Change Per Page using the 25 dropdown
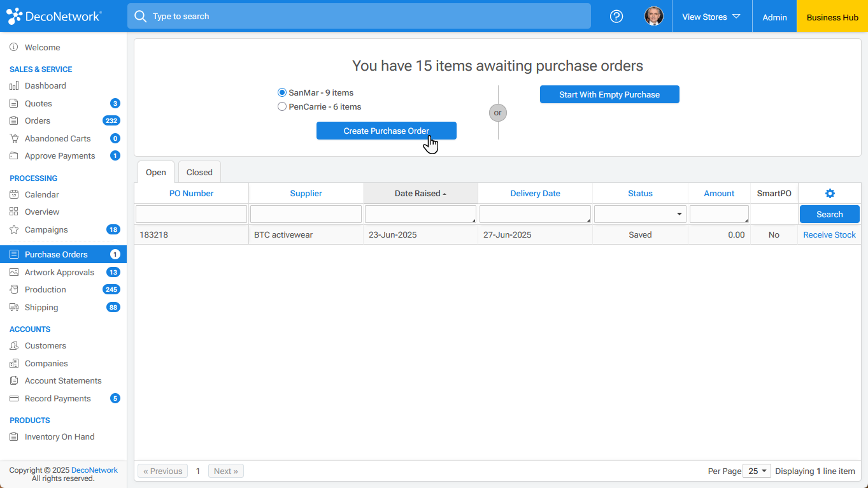Image resolution: width=868 pixels, height=488 pixels. pos(757,470)
